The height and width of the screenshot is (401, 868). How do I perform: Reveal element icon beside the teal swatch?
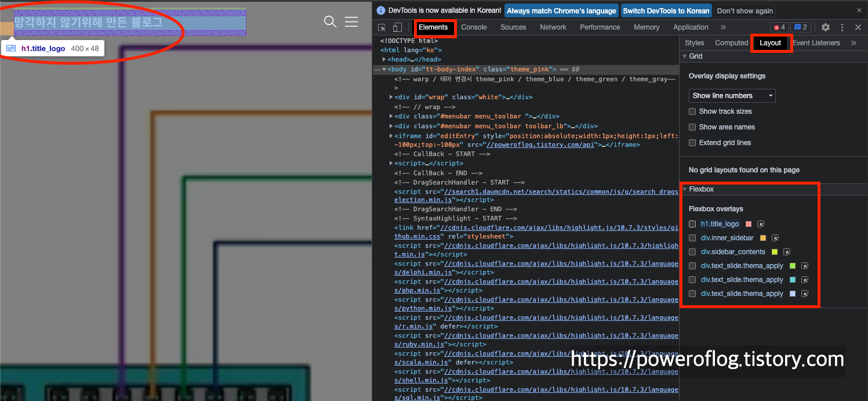805,280
